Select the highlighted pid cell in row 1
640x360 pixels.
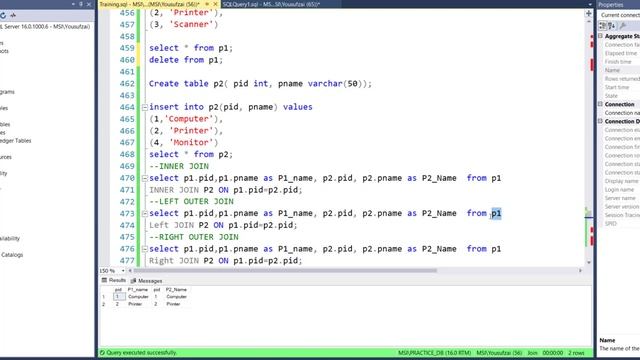point(119,297)
